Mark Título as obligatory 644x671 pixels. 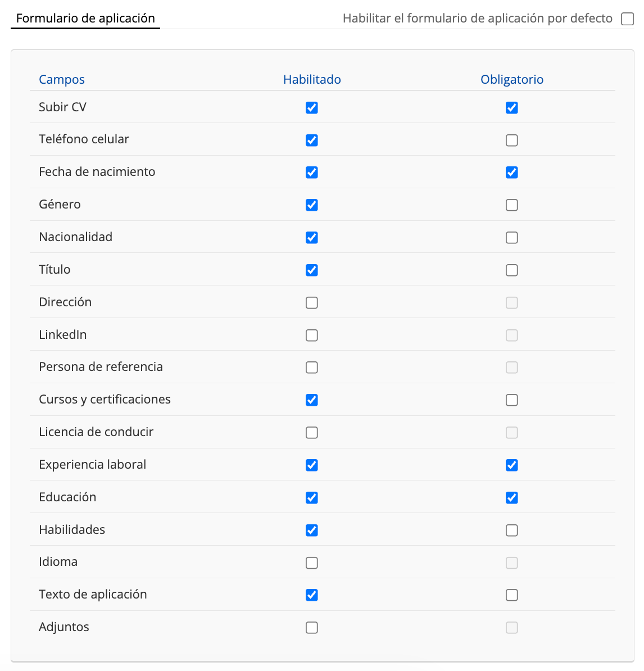click(511, 270)
